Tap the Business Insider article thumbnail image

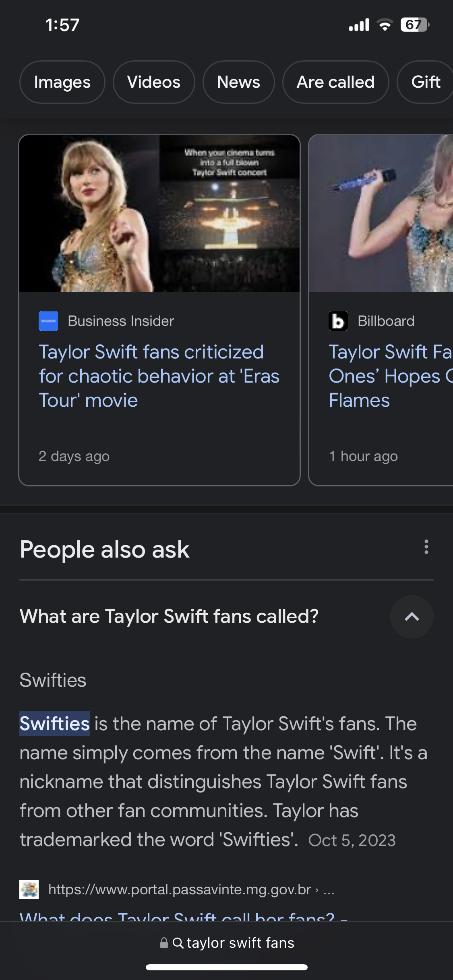coord(159,214)
